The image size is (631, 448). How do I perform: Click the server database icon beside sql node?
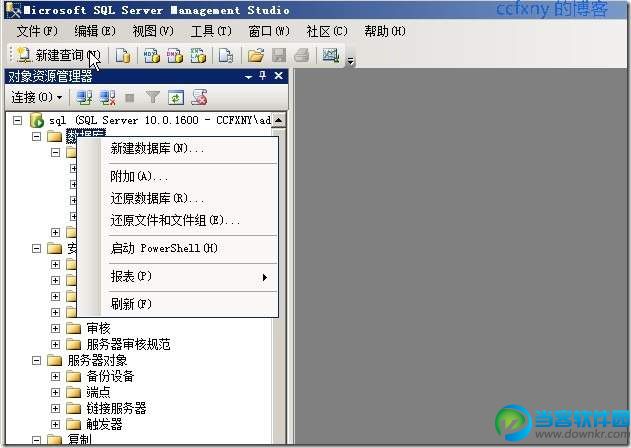(37, 120)
